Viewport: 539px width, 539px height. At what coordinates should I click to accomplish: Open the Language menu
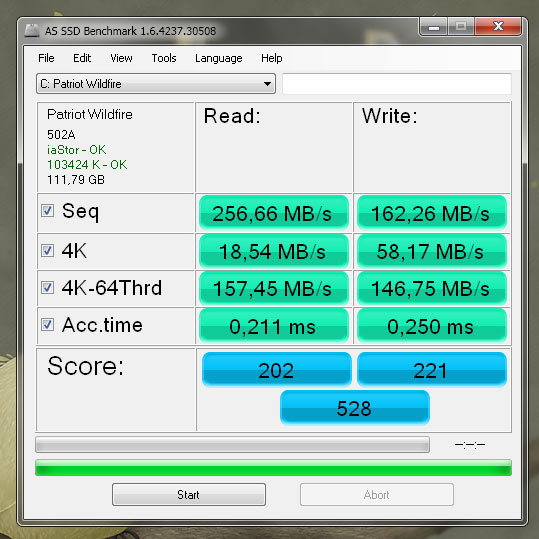click(x=219, y=58)
